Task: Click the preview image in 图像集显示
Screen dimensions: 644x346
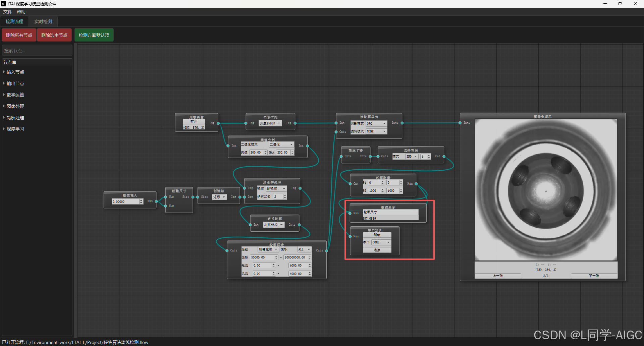Action: [546, 190]
